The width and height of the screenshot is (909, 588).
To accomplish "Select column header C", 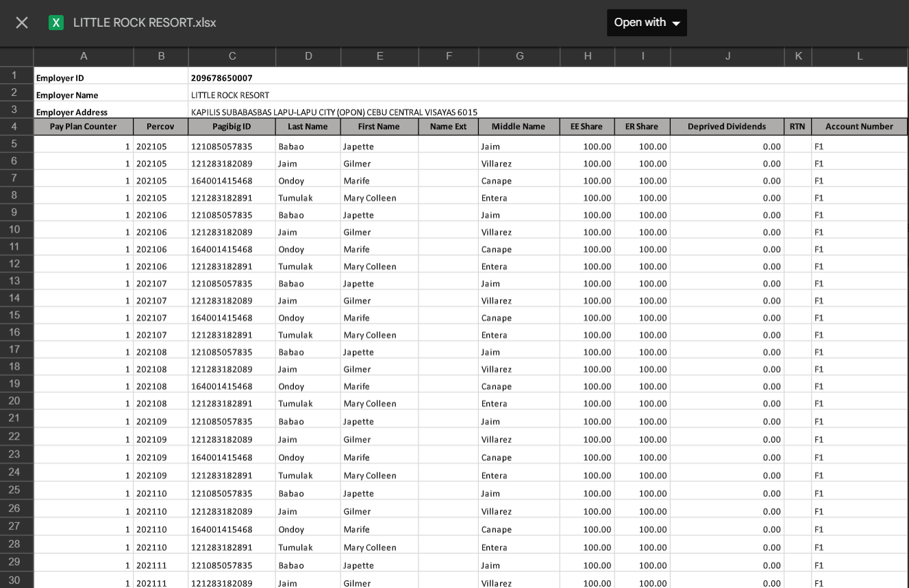I will point(232,56).
